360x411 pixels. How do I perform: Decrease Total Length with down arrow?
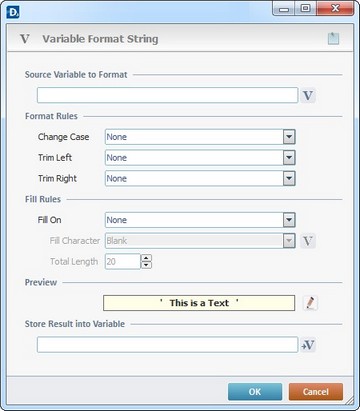(x=146, y=265)
